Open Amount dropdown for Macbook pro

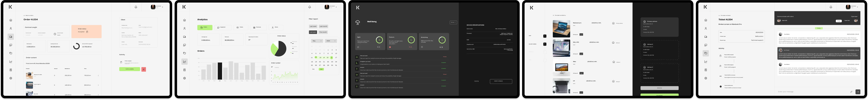point(581,35)
